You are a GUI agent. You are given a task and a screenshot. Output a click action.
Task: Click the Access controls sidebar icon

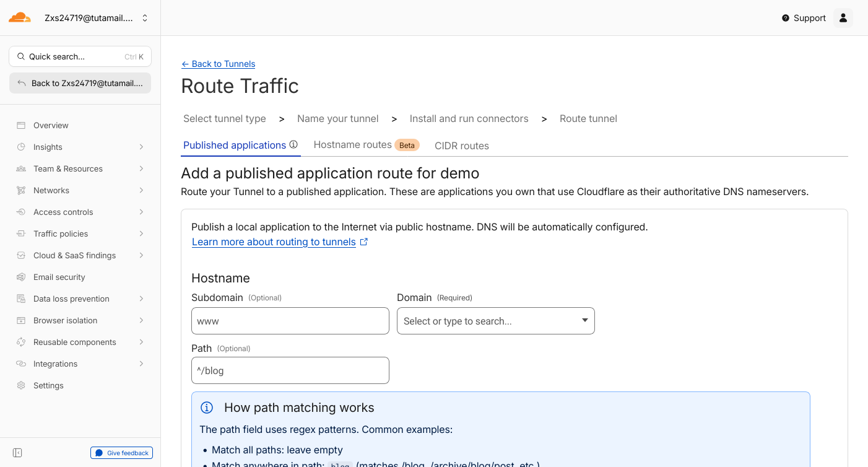pyautogui.click(x=21, y=212)
